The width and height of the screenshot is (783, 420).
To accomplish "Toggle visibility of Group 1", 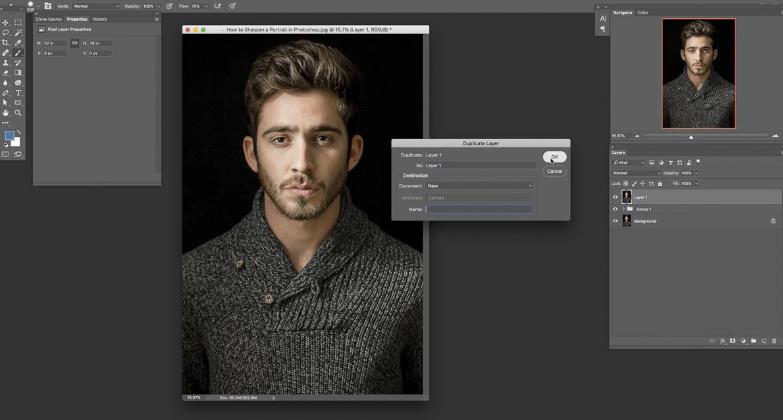I will [x=615, y=209].
